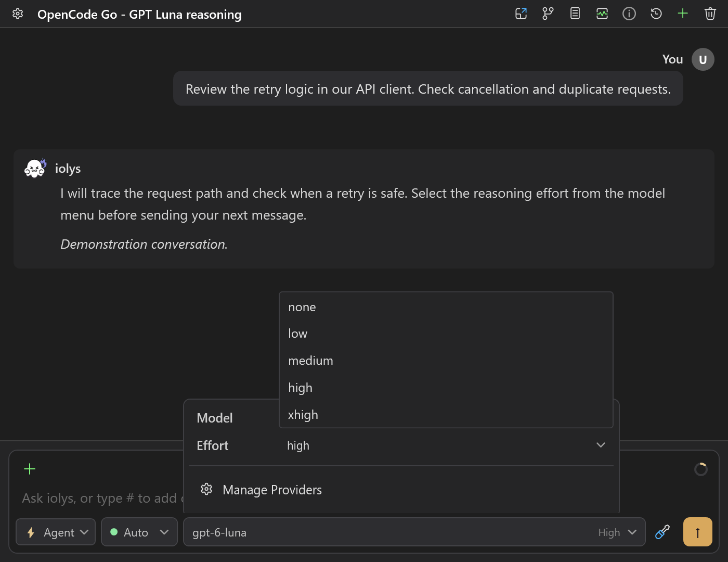Click the plug connector icon beside the model selector
This screenshot has width=728, height=562.
(662, 532)
